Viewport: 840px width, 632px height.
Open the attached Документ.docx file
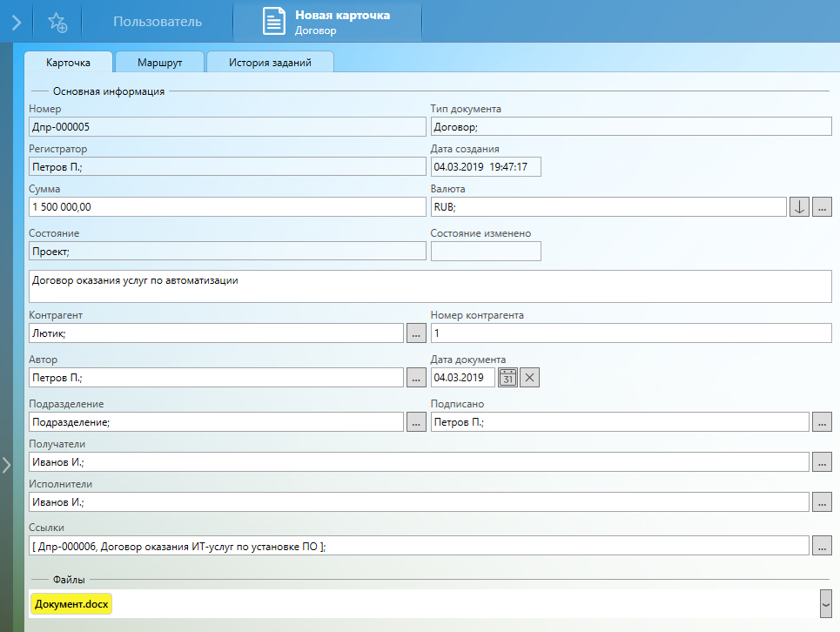tap(71, 603)
